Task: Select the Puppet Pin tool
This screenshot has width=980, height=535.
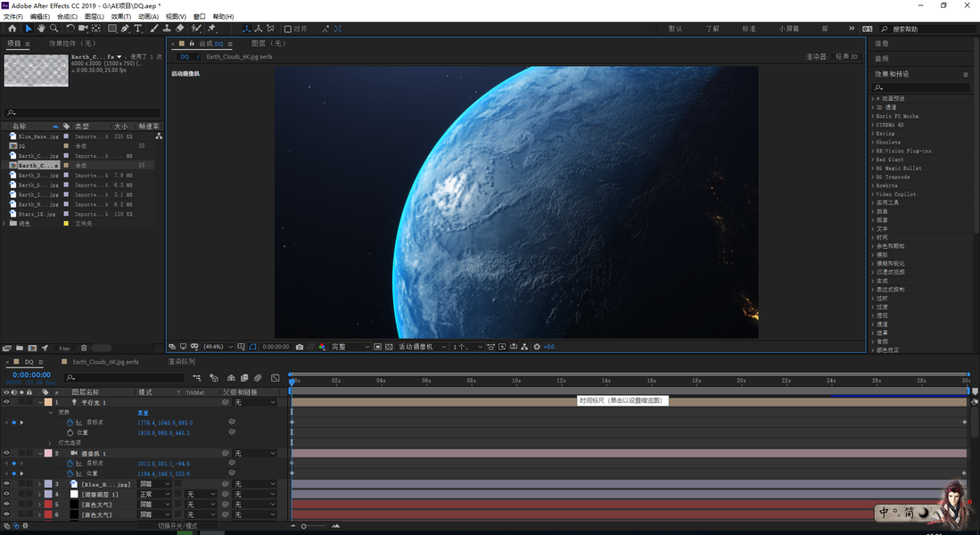Action: 211,29
